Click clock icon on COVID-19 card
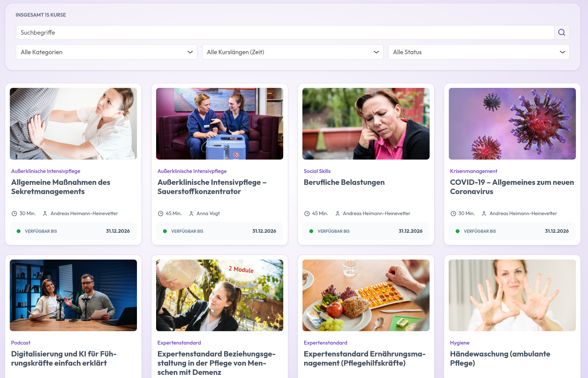Viewport: 588px width, 378px height. tap(453, 214)
